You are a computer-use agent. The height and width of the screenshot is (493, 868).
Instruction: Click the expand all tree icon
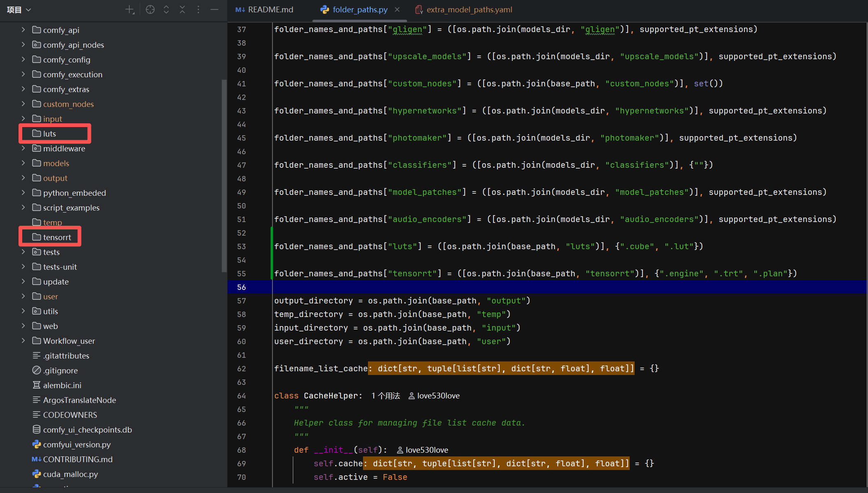[x=166, y=9]
